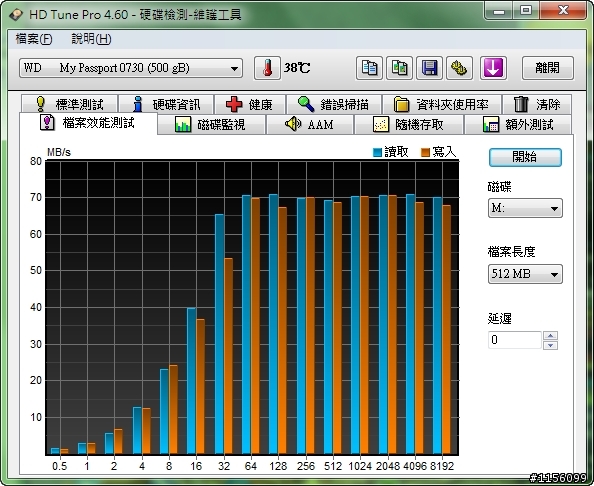Click the 延遲 delay input field

coord(515,340)
